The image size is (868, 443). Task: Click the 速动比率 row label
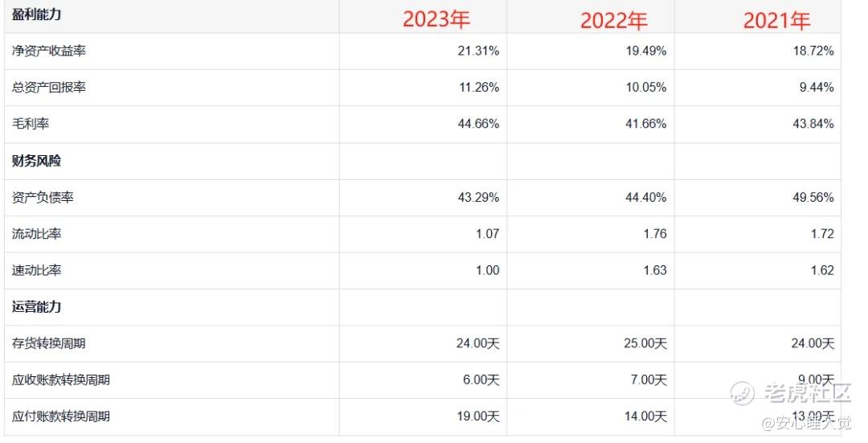click(36, 270)
